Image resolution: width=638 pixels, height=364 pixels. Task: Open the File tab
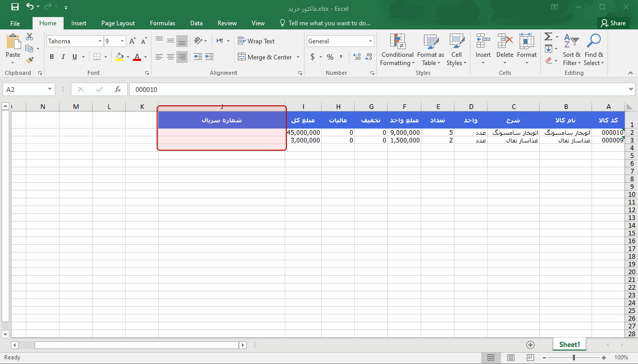click(15, 23)
